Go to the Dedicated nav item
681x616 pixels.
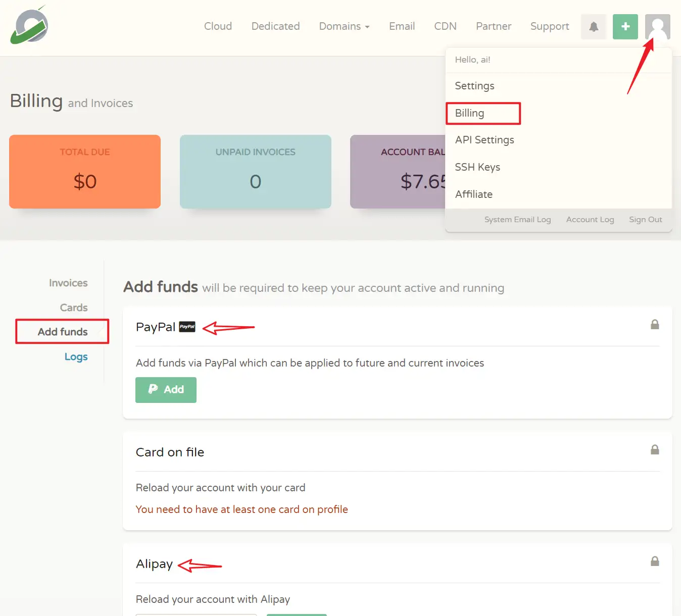point(275,26)
